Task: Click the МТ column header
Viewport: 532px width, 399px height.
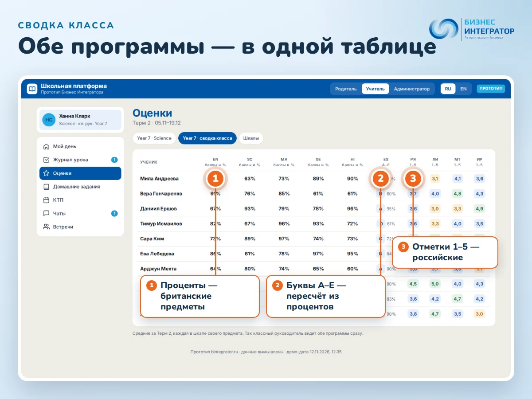Action: point(457,162)
